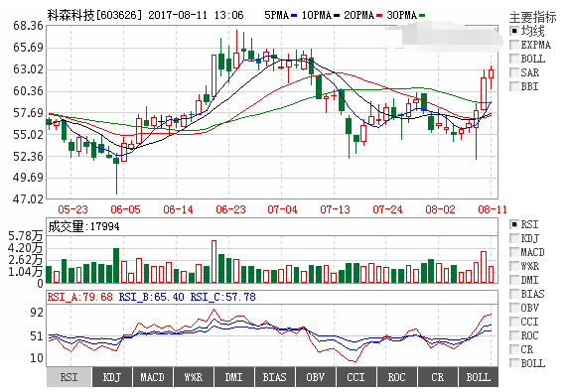Click the RSI_C:57.78 value

[x=222, y=297]
